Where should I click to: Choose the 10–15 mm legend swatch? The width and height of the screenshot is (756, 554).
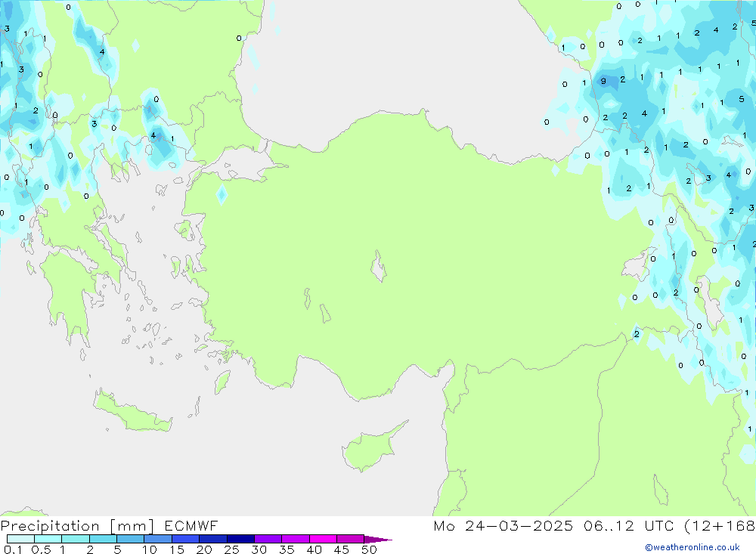tap(158, 539)
